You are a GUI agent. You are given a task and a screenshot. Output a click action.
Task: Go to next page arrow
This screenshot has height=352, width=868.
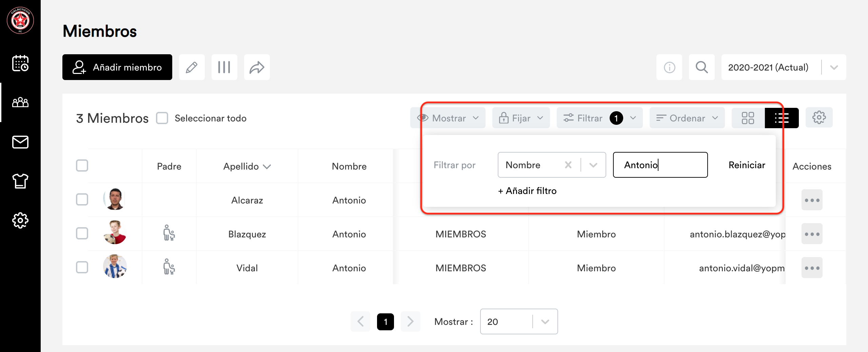pyautogui.click(x=411, y=321)
